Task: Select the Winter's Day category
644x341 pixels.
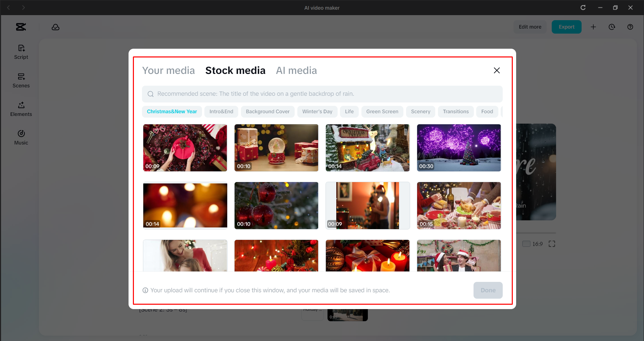Action: coord(317,112)
